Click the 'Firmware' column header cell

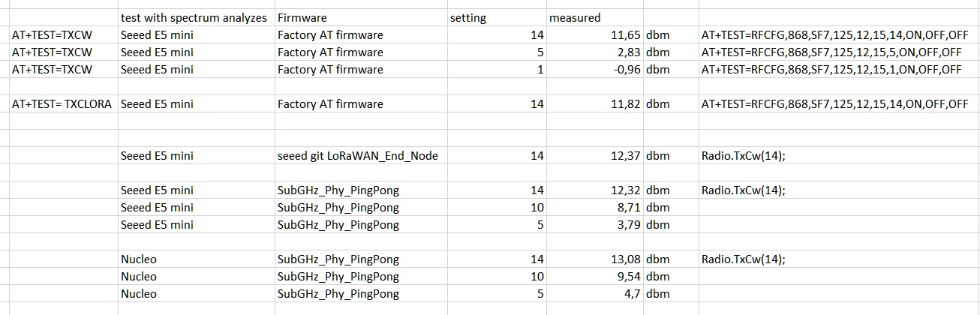point(360,17)
